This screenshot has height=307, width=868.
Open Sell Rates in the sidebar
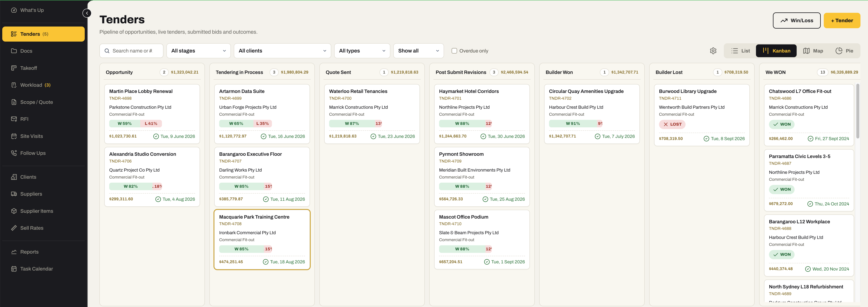(43, 228)
